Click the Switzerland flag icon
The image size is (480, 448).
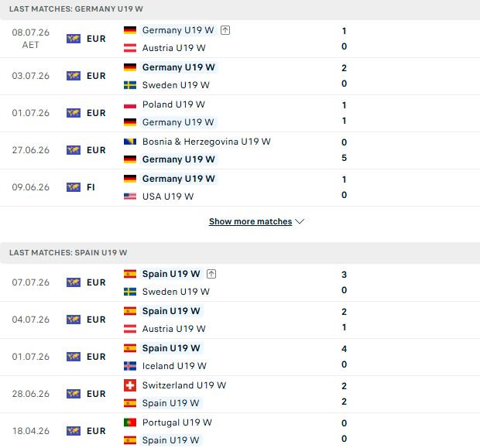point(130,385)
